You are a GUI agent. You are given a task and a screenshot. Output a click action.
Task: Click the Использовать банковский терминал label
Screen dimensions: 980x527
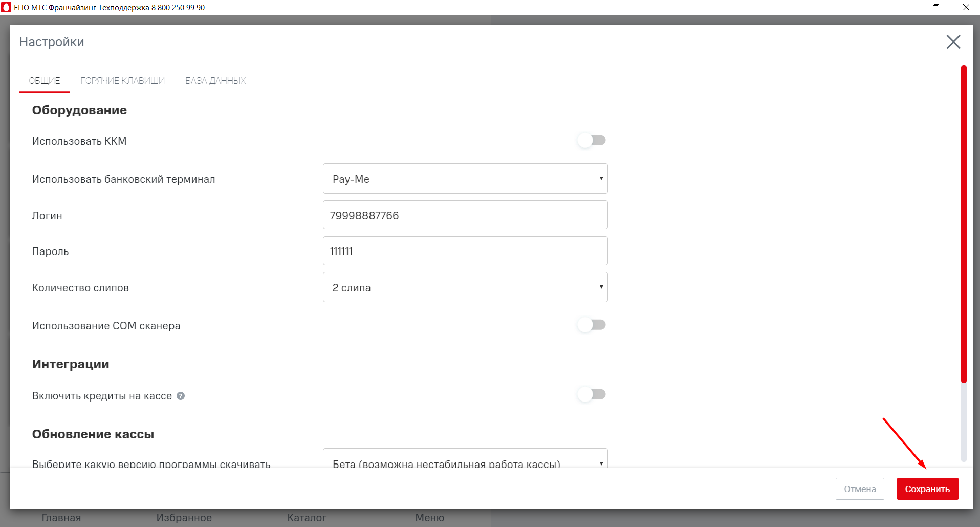pos(123,179)
